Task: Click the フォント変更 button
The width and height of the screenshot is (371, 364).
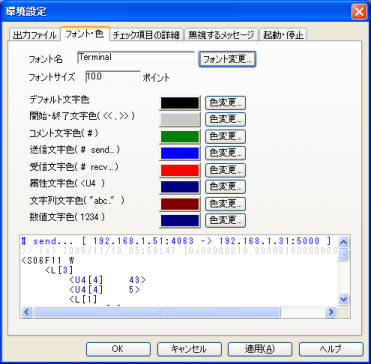Action: (x=227, y=59)
